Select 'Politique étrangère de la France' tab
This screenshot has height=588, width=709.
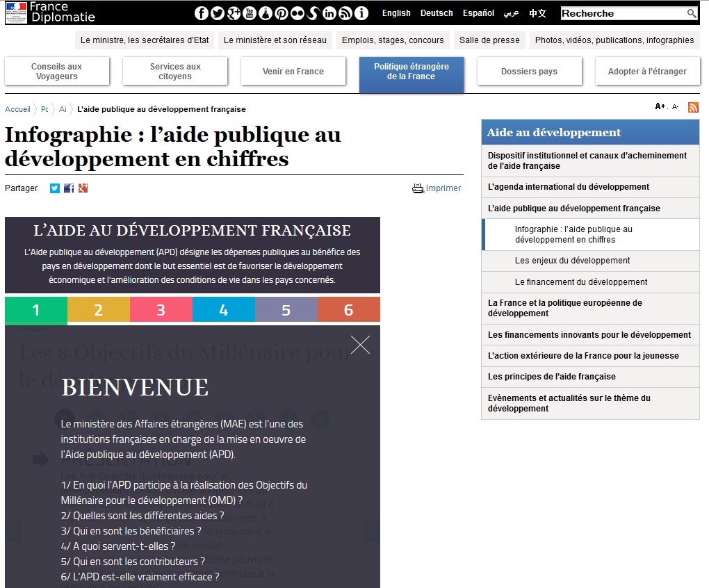pyautogui.click(x=411, y=74)
